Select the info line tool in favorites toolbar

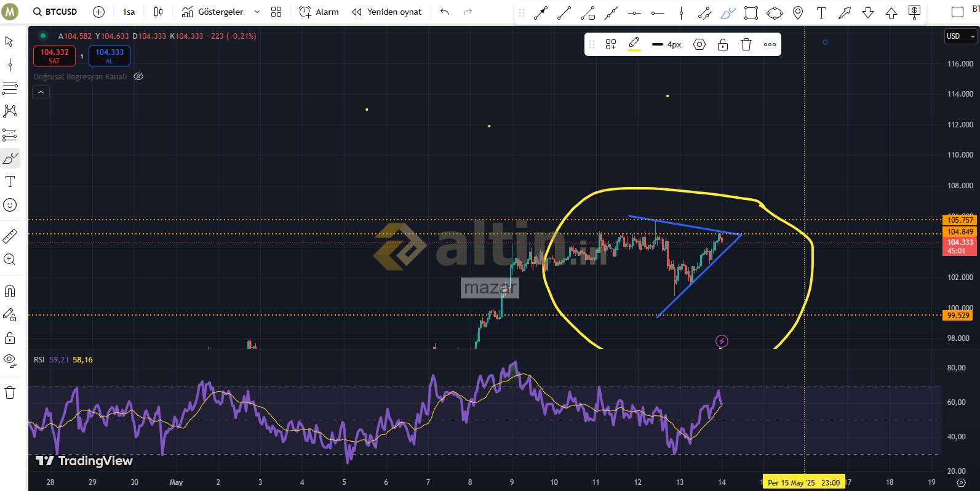click(588, 13)
